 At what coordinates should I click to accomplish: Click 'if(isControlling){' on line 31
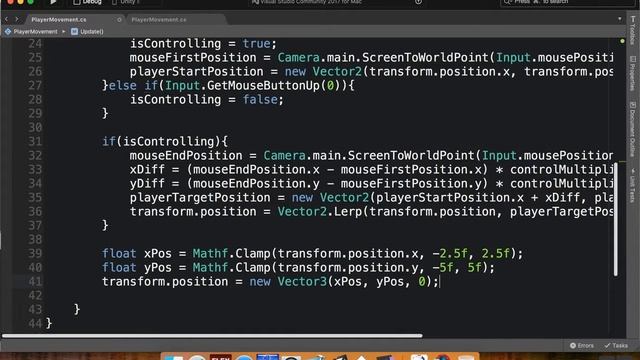click(x=165, y=142)
